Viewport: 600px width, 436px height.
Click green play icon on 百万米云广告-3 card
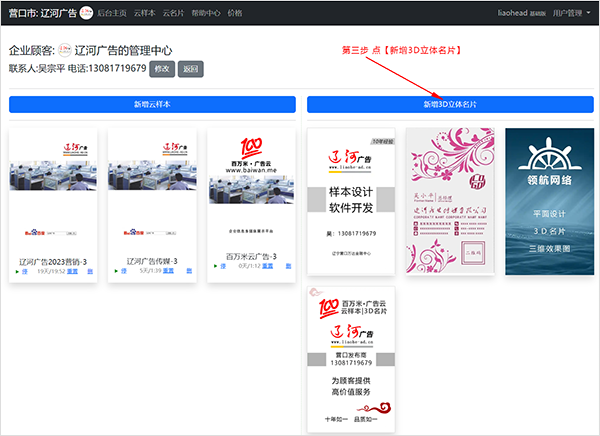tap(215, 266)
